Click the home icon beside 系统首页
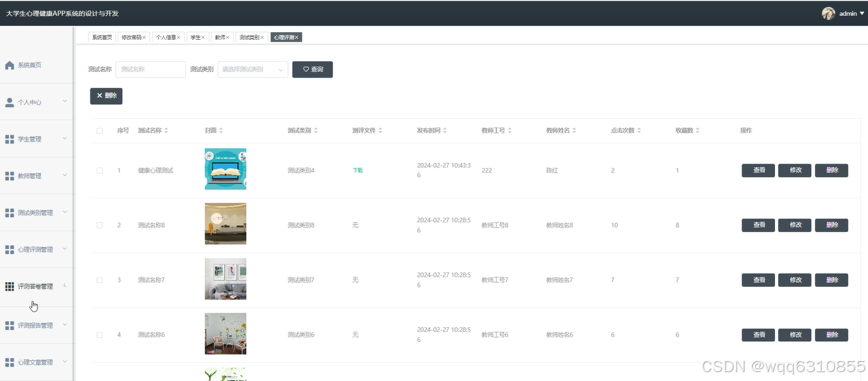This screenshot has width=868, height=381. tap(9, 65)
